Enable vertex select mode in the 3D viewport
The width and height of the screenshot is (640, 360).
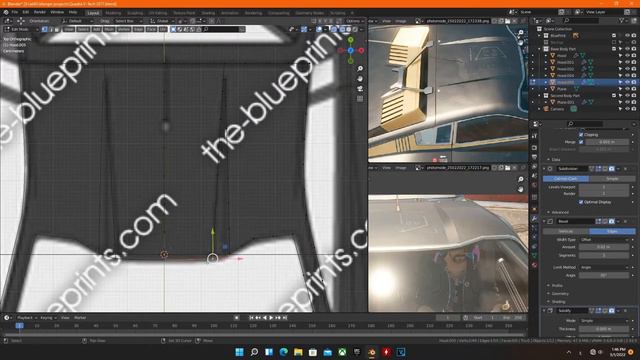(x=44, y=29)
